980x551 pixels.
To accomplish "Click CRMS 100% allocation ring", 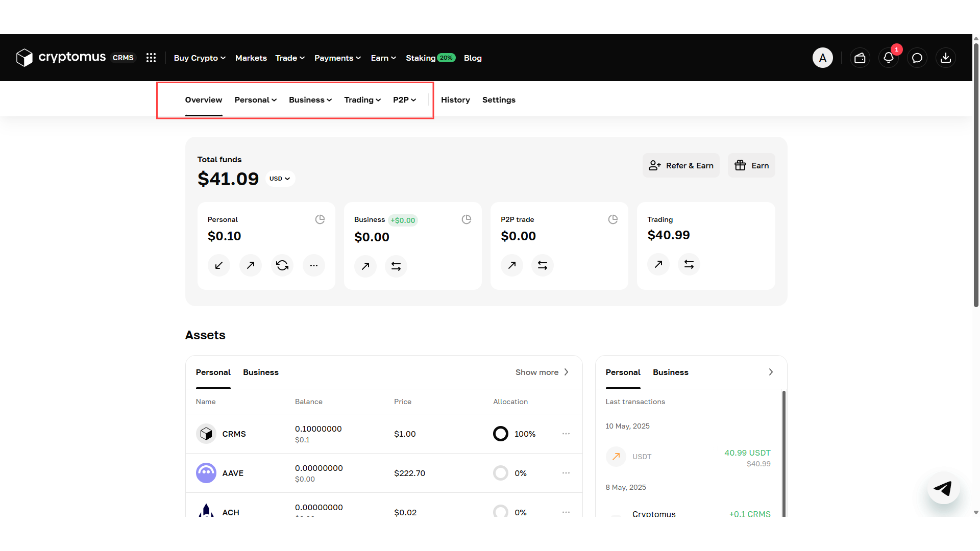I will coord(501,434).
